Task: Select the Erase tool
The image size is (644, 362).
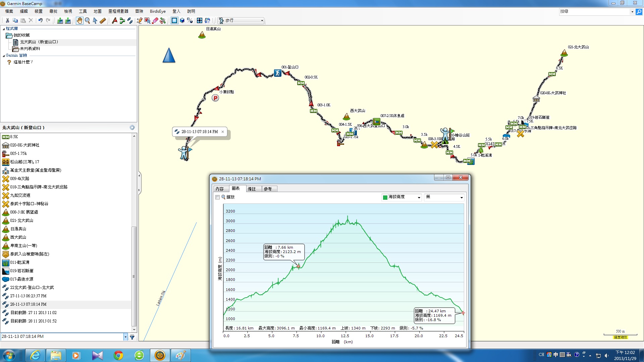Action: tap(155, 20)
